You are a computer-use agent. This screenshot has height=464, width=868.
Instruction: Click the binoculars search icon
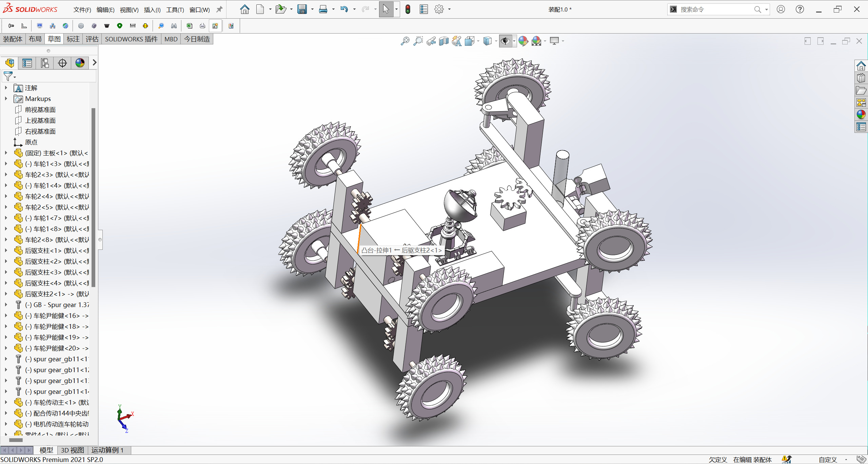[174, 26]
